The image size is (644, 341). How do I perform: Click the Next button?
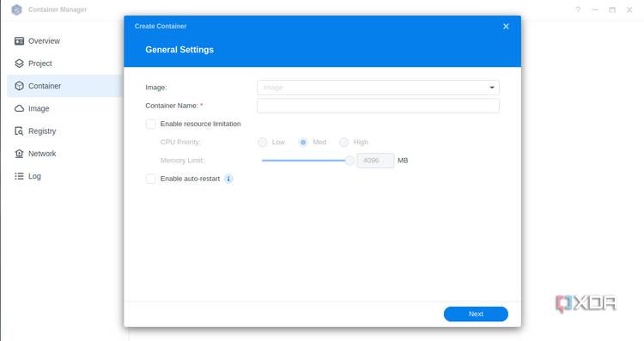click(x=476, y=314)
